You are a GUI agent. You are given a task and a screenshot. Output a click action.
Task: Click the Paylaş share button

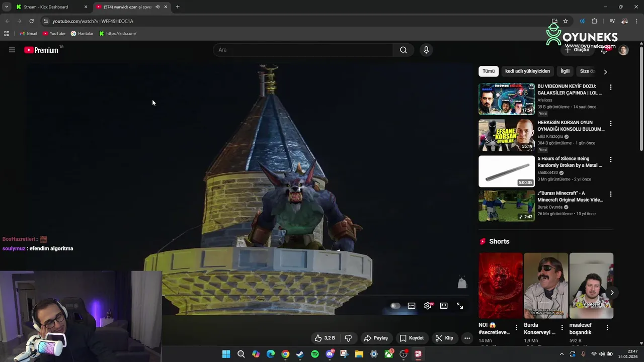[376, 338]
